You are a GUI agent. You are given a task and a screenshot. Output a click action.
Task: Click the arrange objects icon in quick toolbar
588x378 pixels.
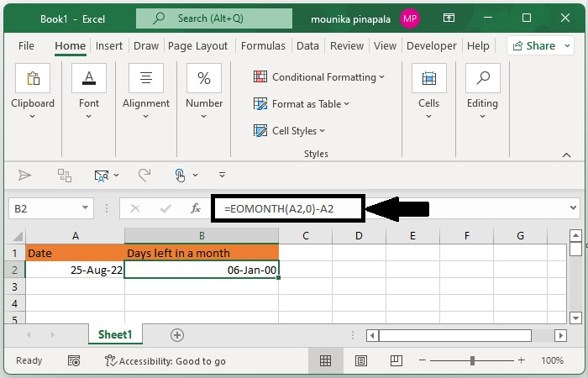[x=65, y=175]
